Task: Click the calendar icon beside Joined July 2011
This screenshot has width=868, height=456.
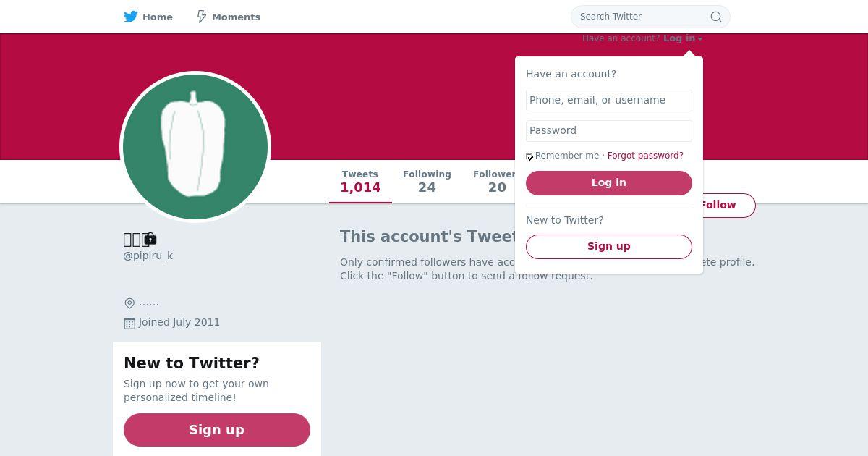Action: (x=129, y=324)
